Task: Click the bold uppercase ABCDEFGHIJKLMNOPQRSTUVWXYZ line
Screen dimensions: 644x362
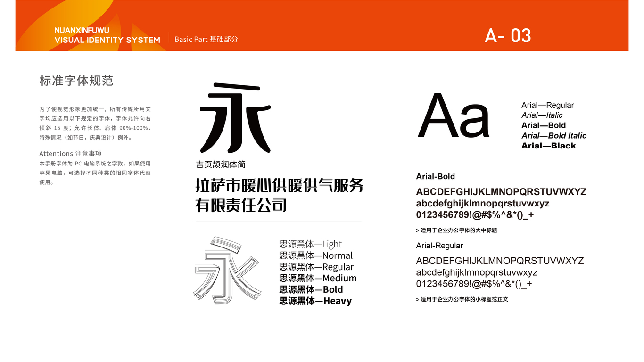Action: click(x=501, y=192)
